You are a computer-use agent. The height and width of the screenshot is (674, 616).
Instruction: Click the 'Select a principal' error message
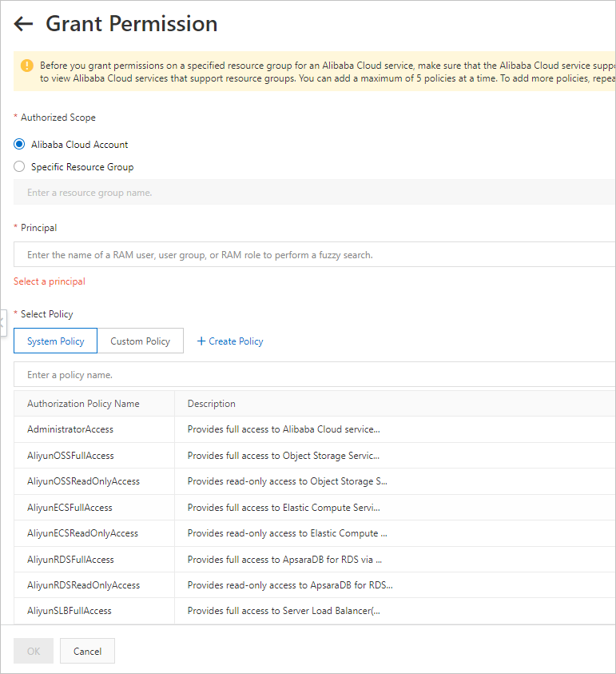tap(50, 281)
